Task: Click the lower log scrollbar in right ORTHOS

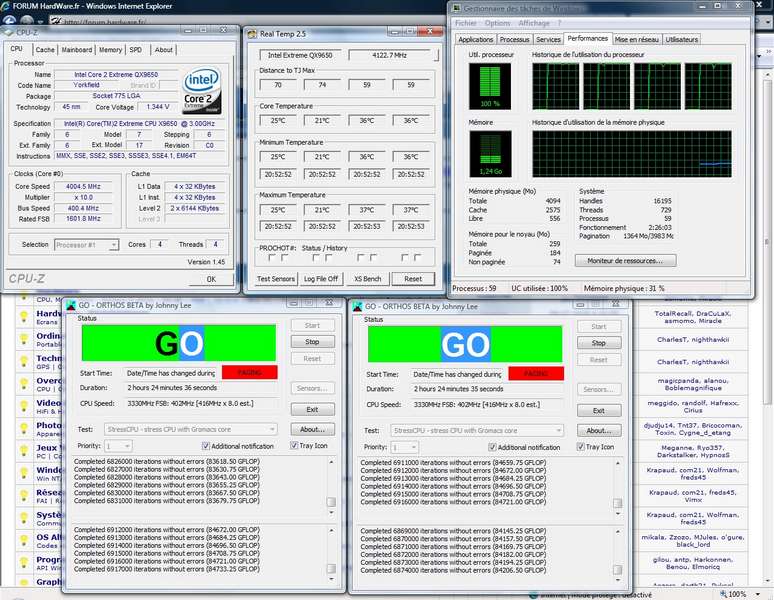Action: point(618,555)
